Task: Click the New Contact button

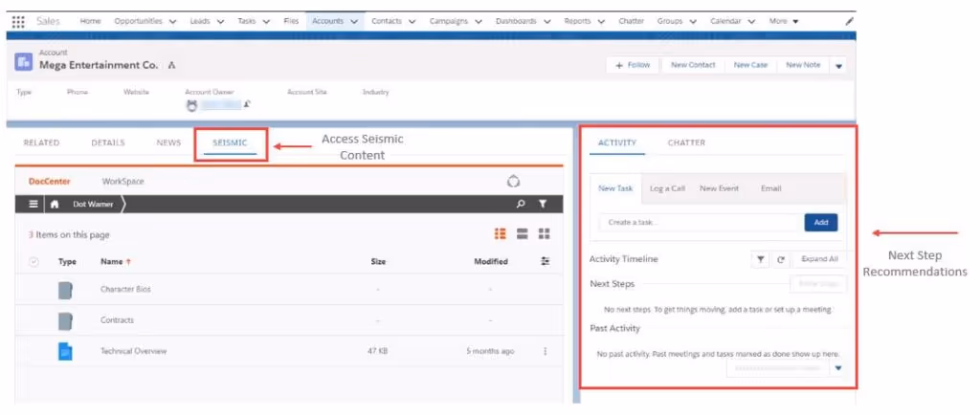Action: pyautogui.click(x=693, y=66)
